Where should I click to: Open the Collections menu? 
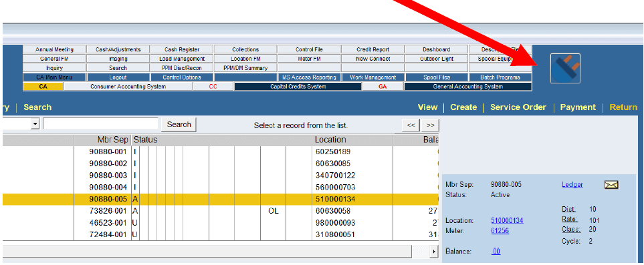pyautogui.click(x=245, y=49)
